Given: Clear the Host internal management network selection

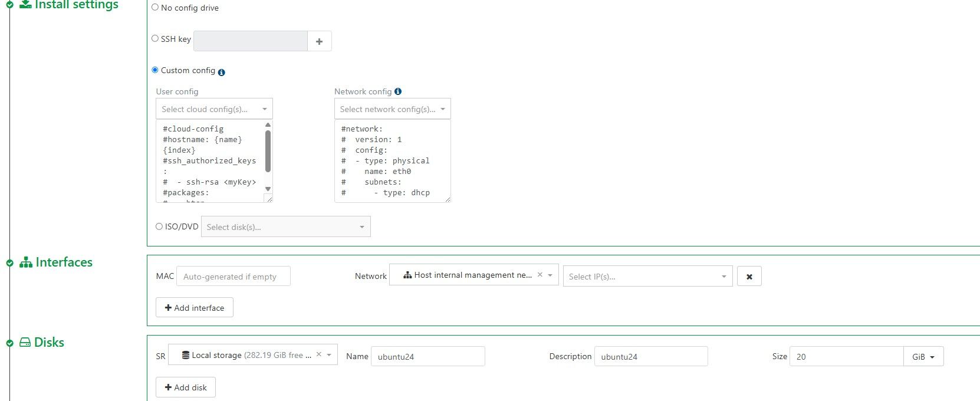Looking at the screenshot, I should click(x=540, y=275).
